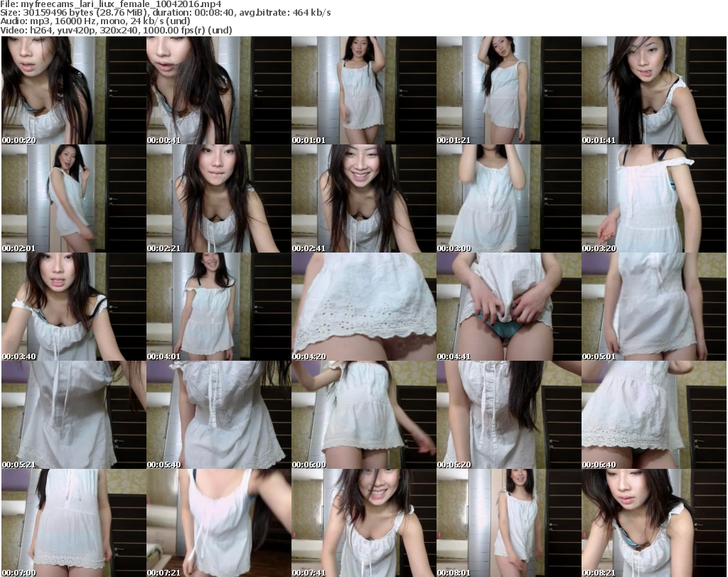Click the thumbnail at 00:07:00
728x577 pixels.
click(73, 523)
